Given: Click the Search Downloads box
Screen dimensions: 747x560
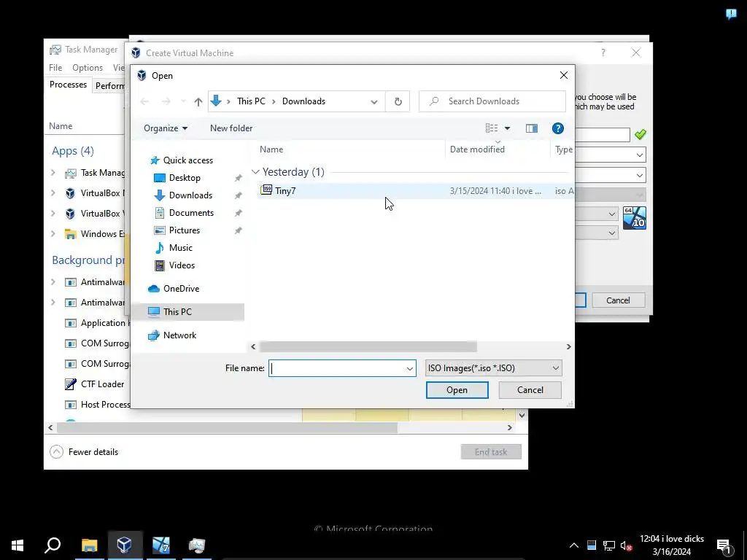Looking at the screenshot, I should coord(492,101).
